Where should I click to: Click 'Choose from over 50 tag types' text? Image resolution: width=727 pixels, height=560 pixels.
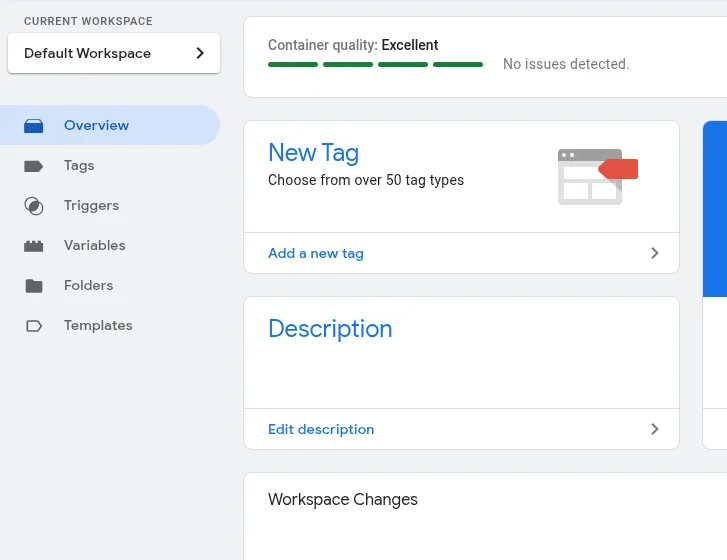(366, 180)
